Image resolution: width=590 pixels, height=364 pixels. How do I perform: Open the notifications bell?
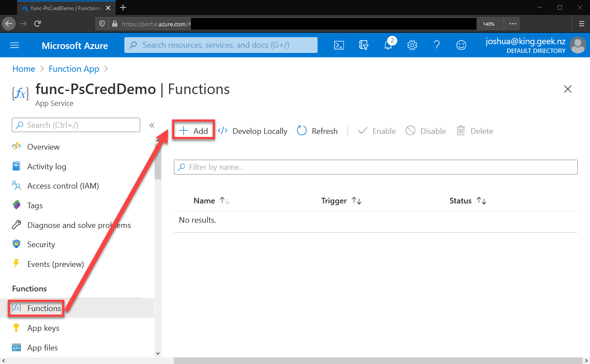(389, 45)
